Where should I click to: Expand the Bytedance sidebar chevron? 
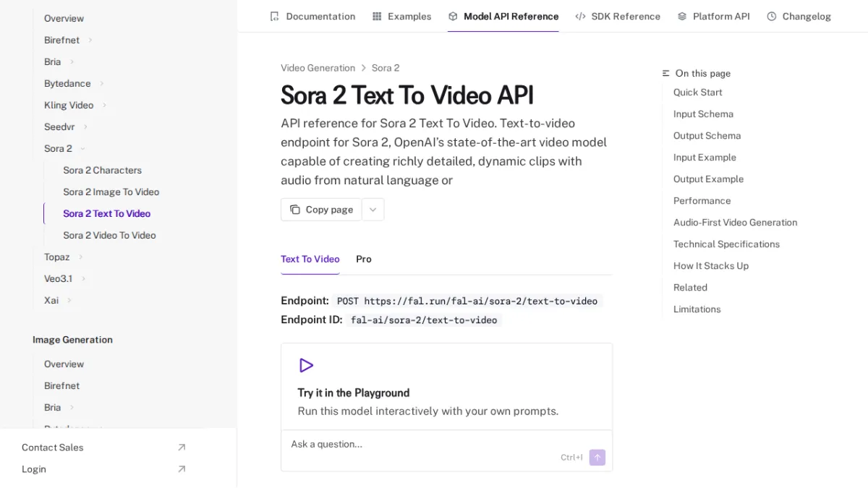[101, 83]
